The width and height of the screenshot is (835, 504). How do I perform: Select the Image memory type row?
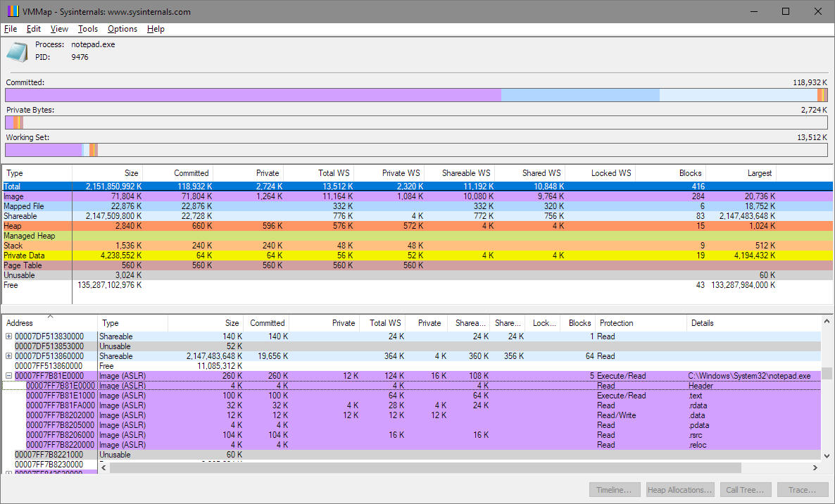[x=417, y=196]
